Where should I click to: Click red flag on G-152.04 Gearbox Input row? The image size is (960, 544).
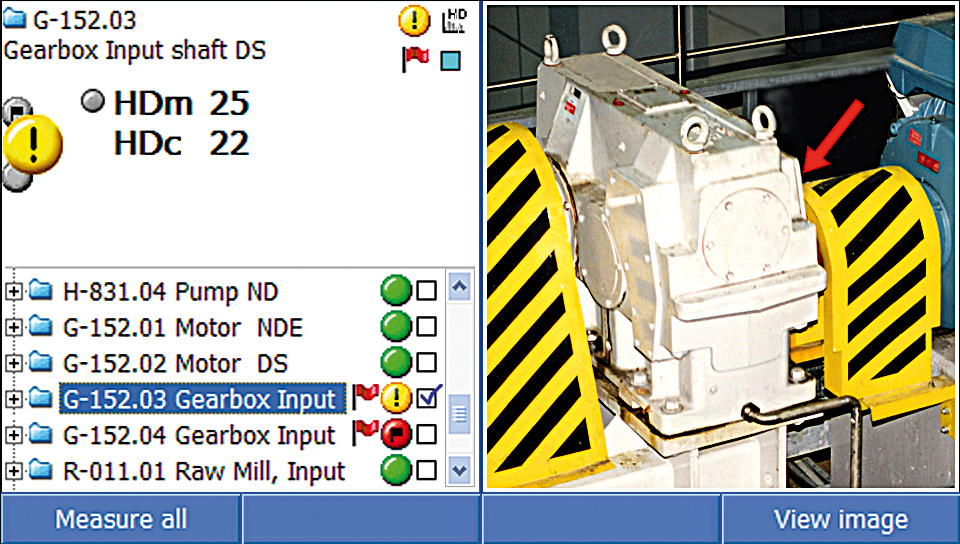367,434
